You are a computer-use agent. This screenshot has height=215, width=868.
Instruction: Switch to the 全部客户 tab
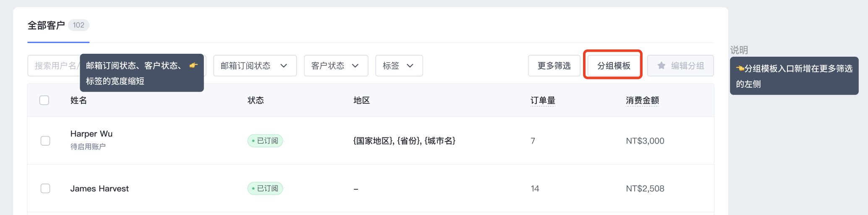46,25
